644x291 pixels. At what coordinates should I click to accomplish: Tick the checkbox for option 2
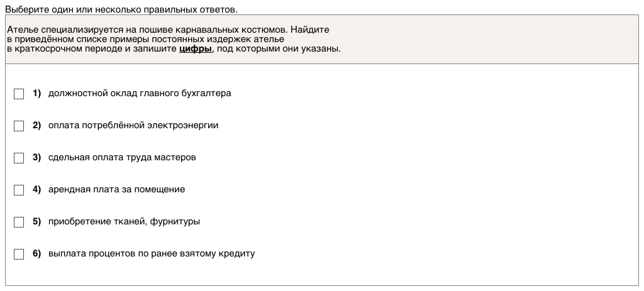[19, 126]
